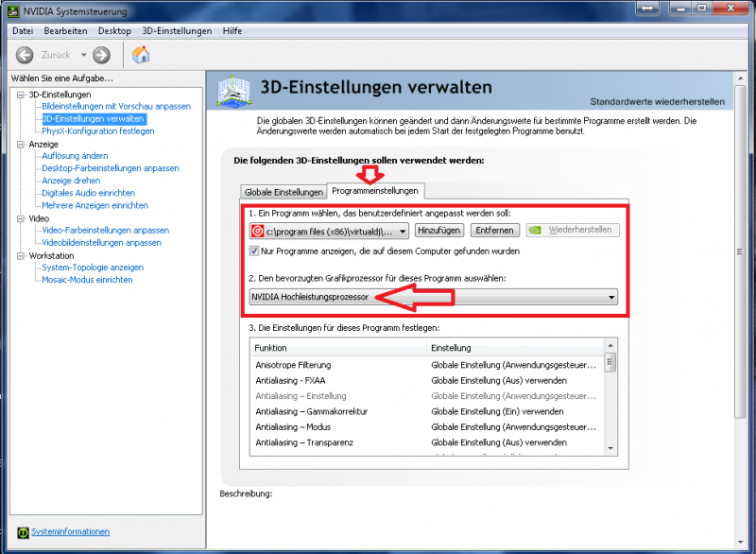Open the Datei menu
756x554 pixels.
(23, 31)
